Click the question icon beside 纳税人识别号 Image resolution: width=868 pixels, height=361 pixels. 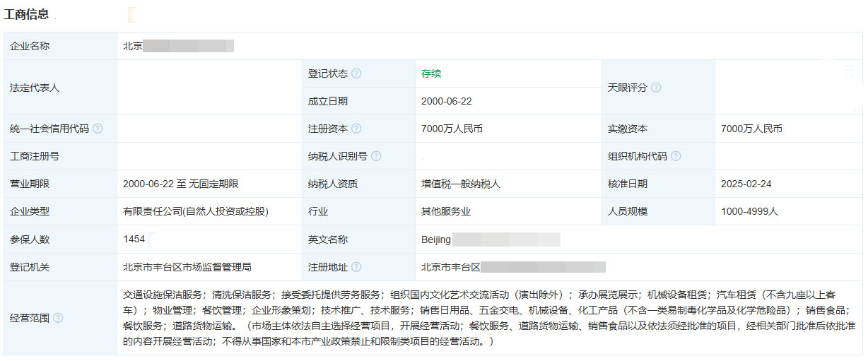pyautogui.click(x=376, y=156)
